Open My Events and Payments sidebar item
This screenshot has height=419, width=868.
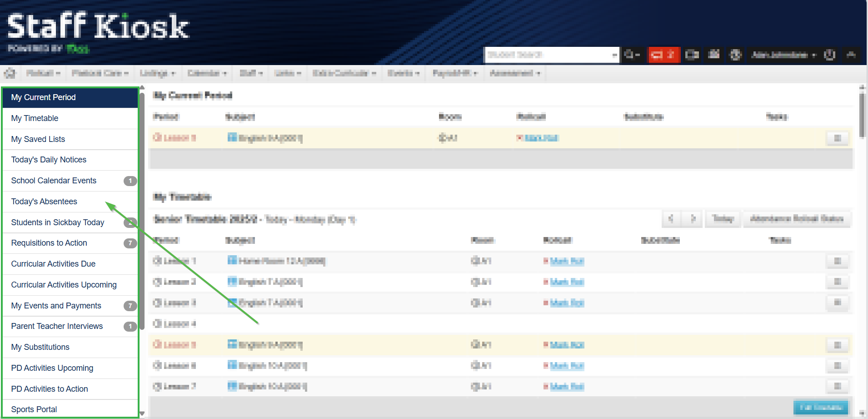tap(56, 306)
